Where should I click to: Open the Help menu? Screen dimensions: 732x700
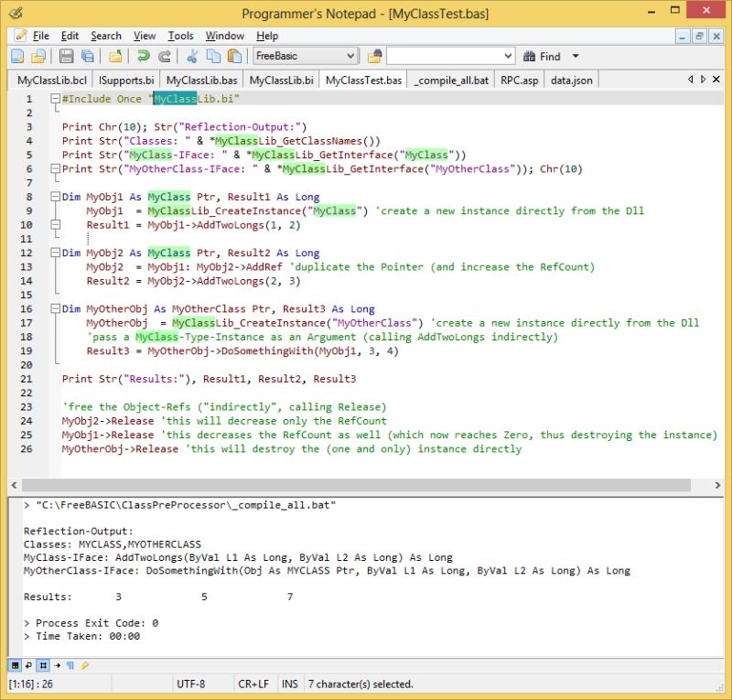point(267,36)
